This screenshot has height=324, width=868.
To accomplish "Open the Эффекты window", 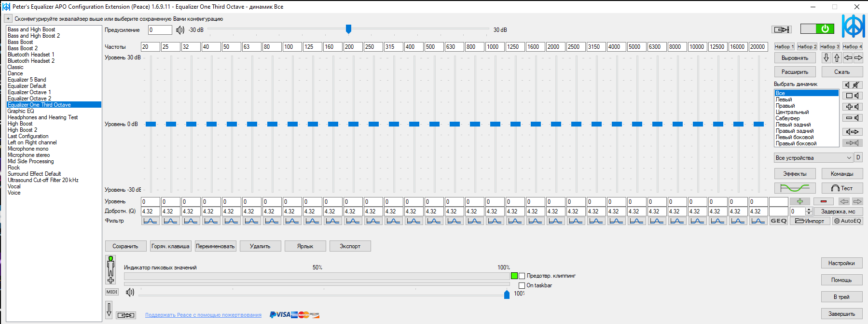I will click(x=795, y=174).
